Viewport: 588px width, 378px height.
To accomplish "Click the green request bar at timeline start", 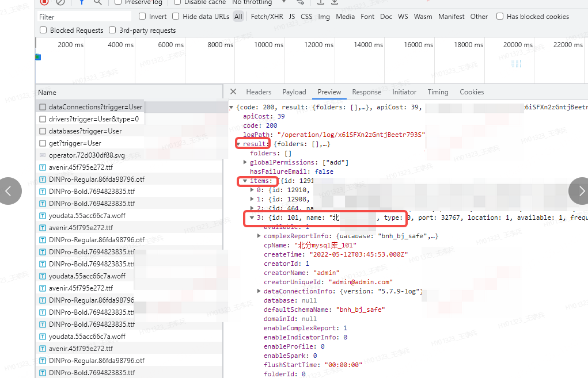I will (38, 57).
